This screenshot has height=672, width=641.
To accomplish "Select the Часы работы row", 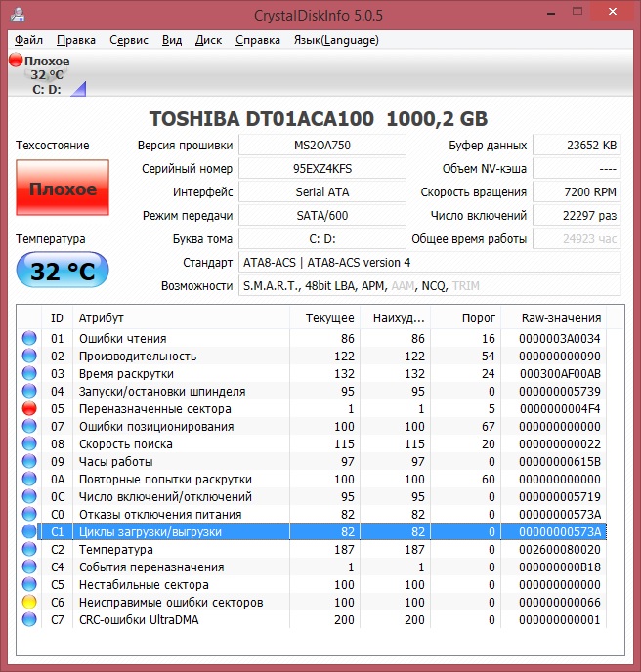I will tap(312, 461).
